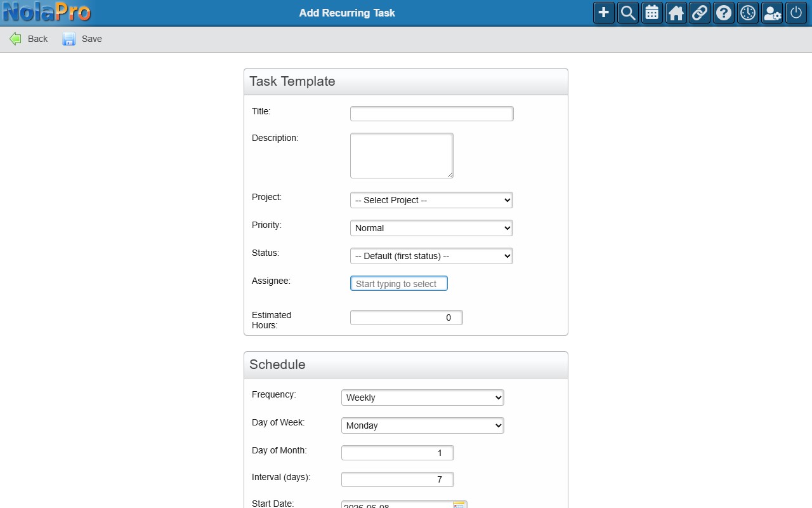Click the Estimated Hours: label
Image resolution: width=812 pixels, height=508 pixels.
tap(272, 320)
